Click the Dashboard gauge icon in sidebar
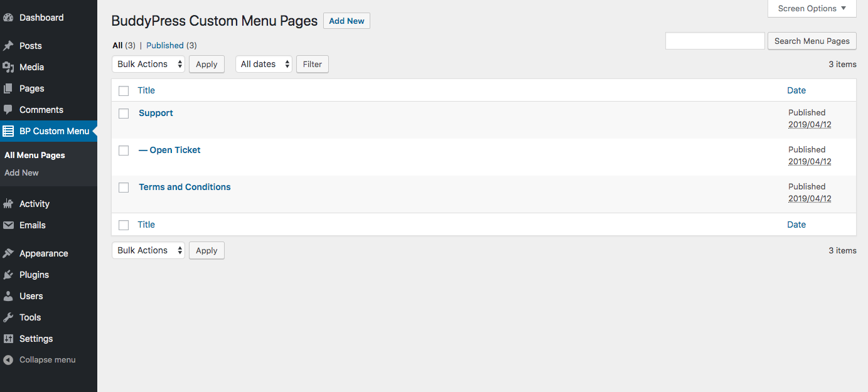 8,18
